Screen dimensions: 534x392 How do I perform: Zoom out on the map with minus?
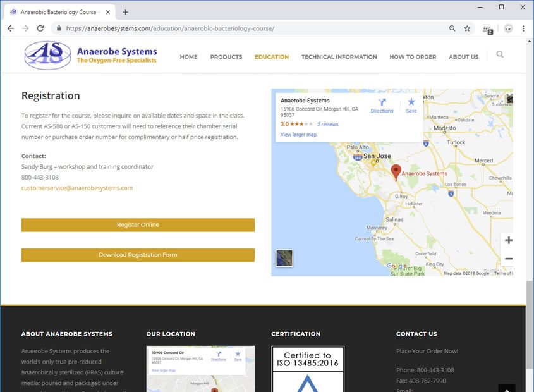pos(509,259)
